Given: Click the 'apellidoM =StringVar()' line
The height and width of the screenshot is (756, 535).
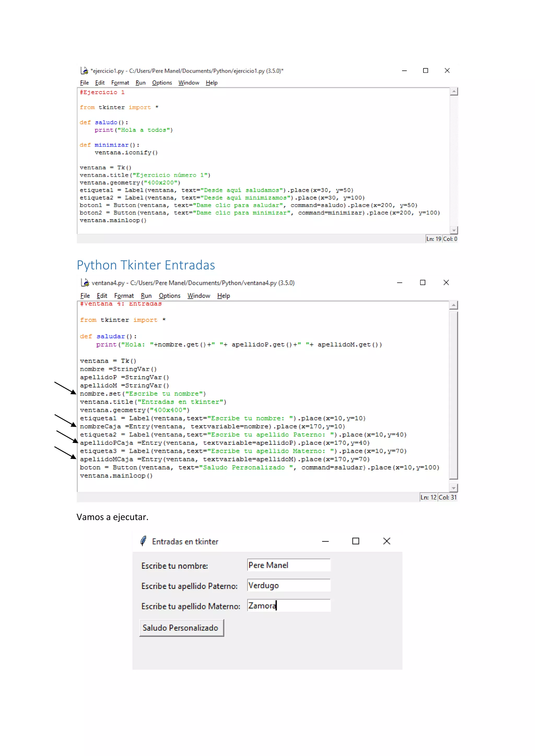Looking at the screenshot, I should tap(124, 385).
